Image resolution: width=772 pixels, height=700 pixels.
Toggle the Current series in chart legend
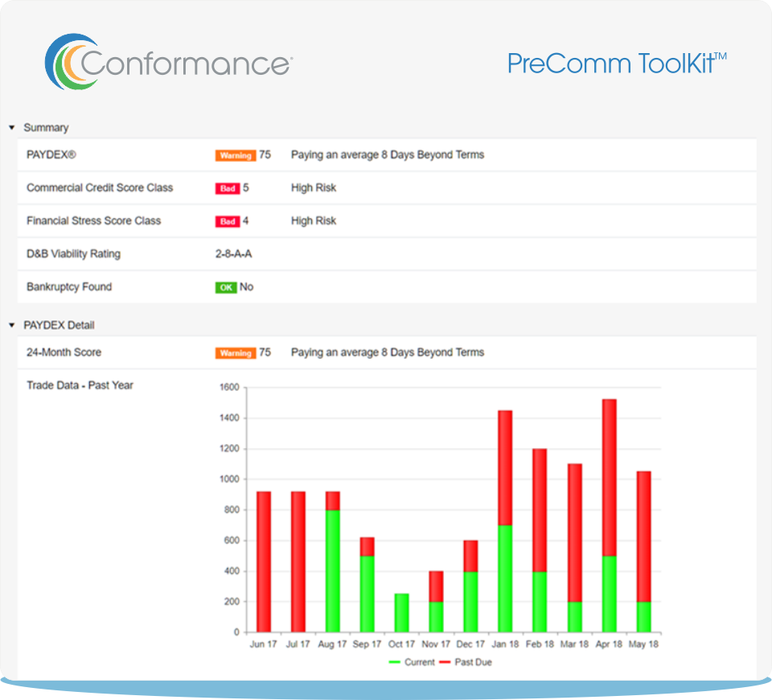coord(412,662)
